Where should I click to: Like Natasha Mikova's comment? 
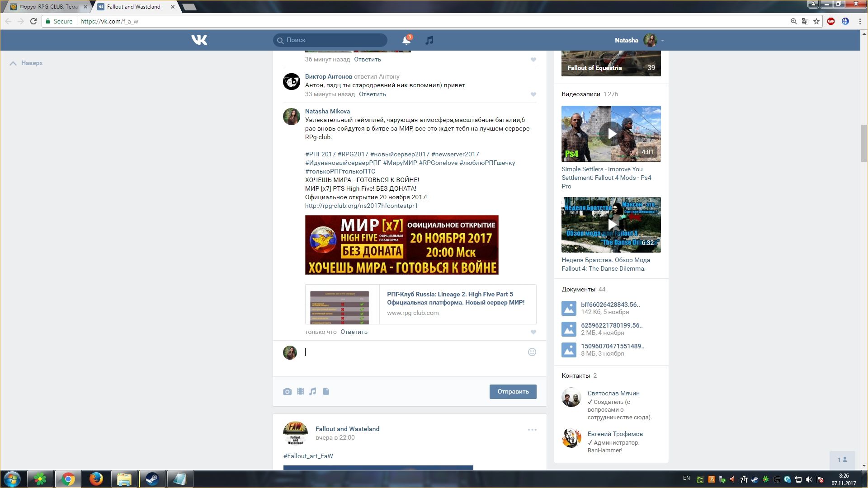pyautogui.click(x=533, y=332)
